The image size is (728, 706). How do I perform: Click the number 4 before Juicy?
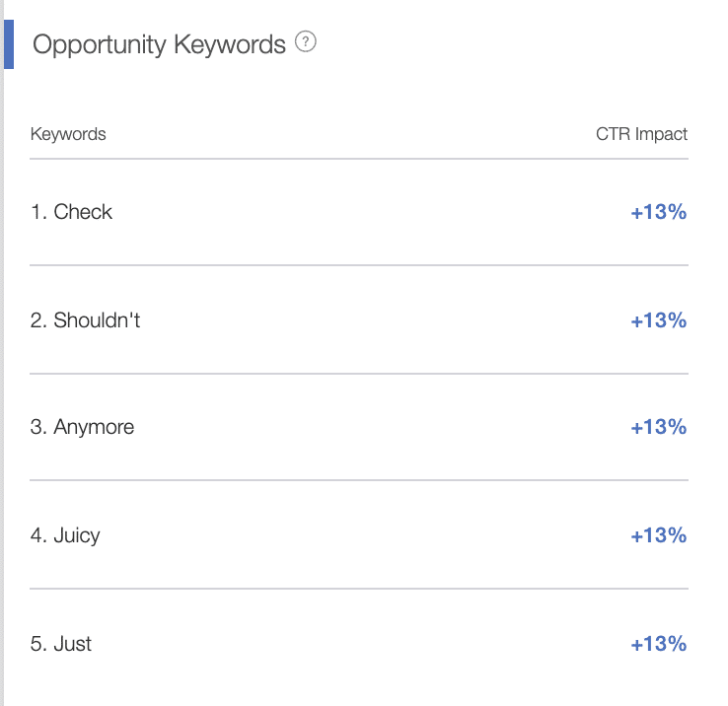pos(38,535)
